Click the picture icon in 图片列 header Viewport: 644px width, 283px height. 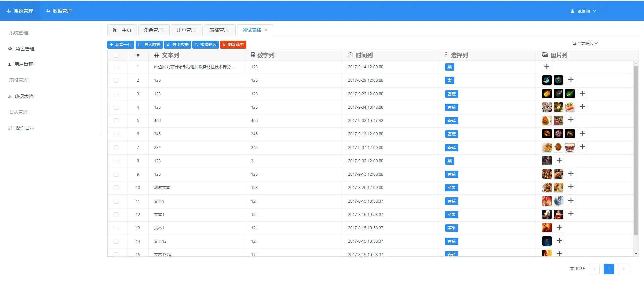point(545,55)
